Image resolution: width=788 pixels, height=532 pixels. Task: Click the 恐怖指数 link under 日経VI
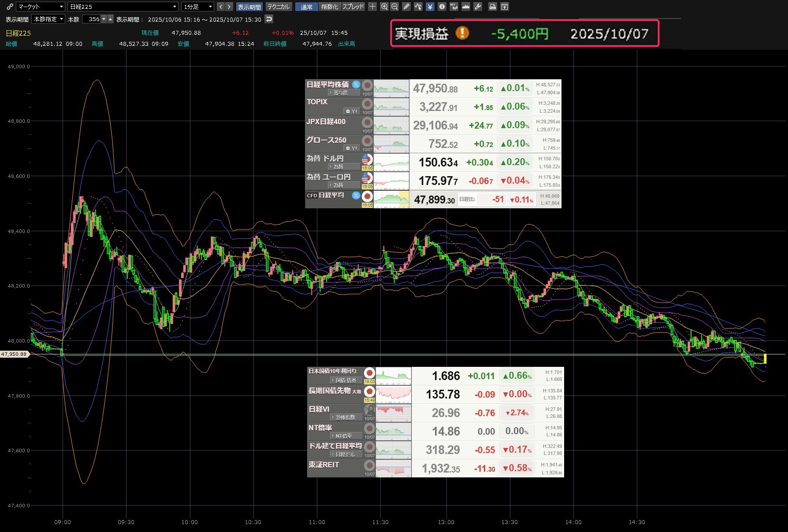(x=345, y=417)
